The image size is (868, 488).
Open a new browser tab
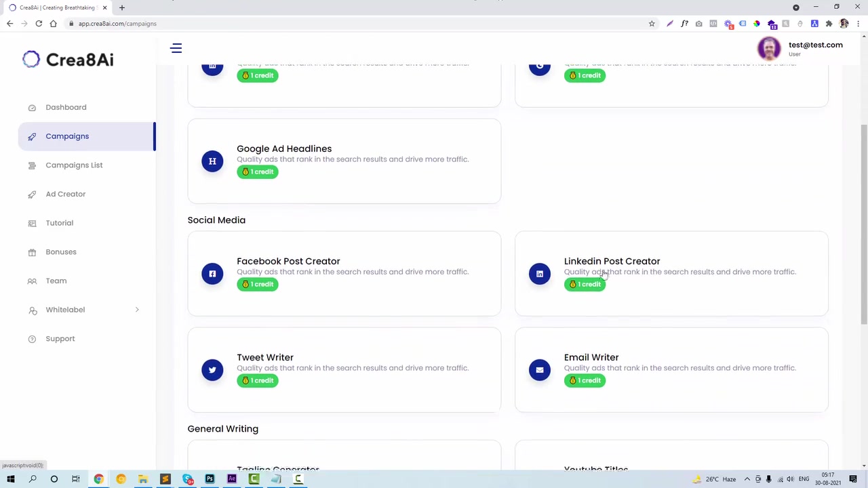click(122, 7)
